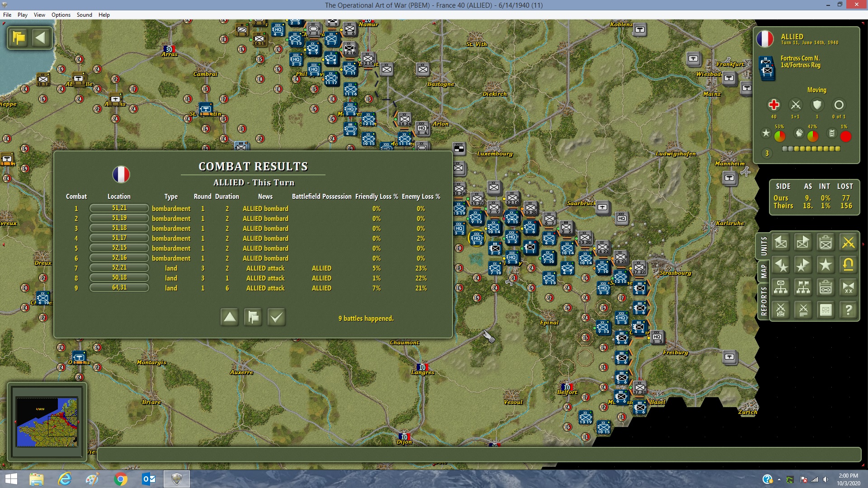The image size is (868, 488).
Task: Click the yellow flags button top-left
Action: [x=19, y=38]
